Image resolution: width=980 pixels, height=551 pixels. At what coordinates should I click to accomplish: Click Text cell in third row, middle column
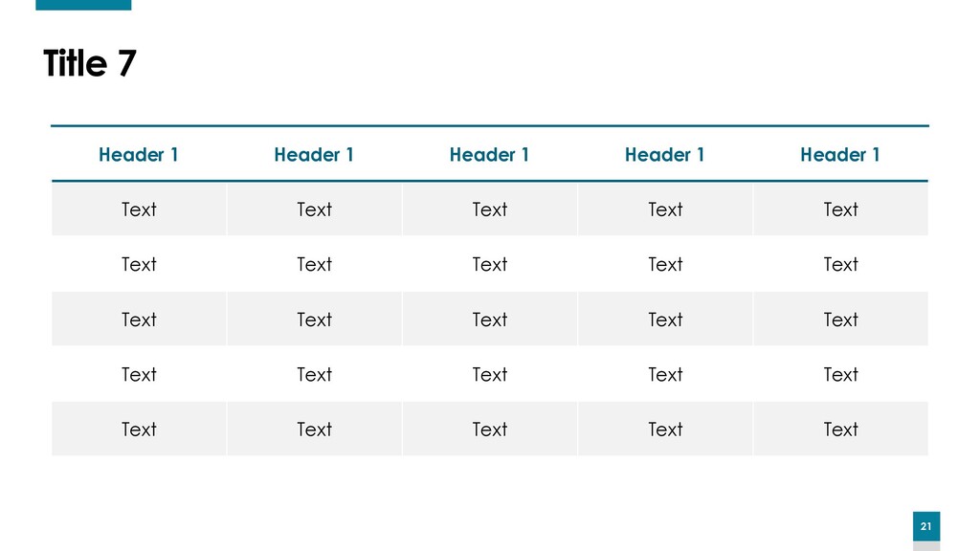pos(489,320)
